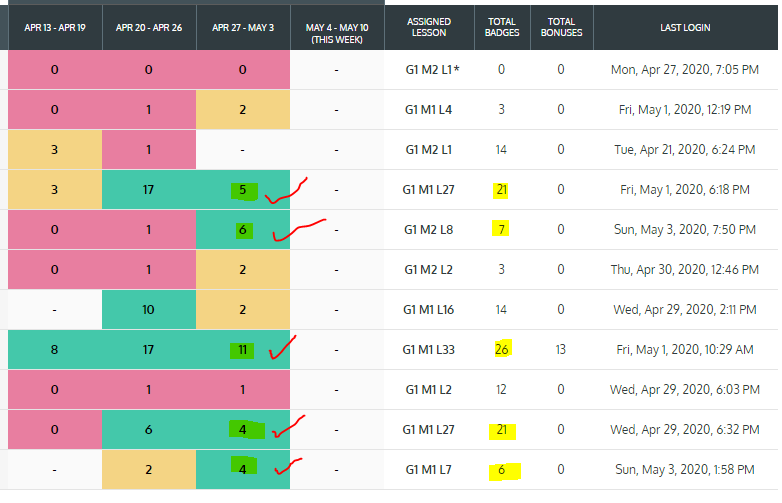Viewport: 782px width, 503px height.
Task: Click this-week dash cell in G1 M1 L33 row
Action: [337, 349]
